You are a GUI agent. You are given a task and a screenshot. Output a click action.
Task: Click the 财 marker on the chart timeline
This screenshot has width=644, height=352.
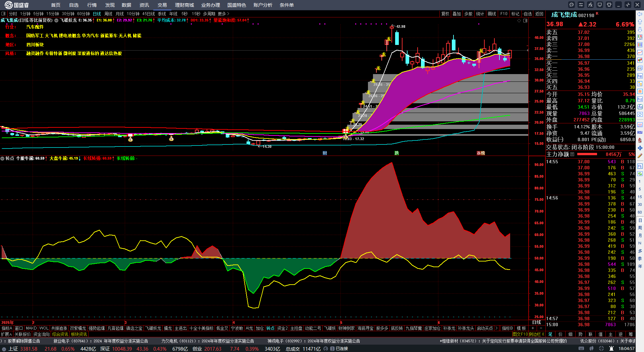[325, 153]
